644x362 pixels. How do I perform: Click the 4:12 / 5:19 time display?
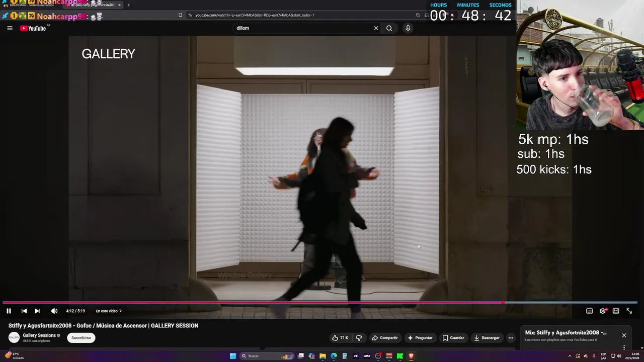(75, 311)
